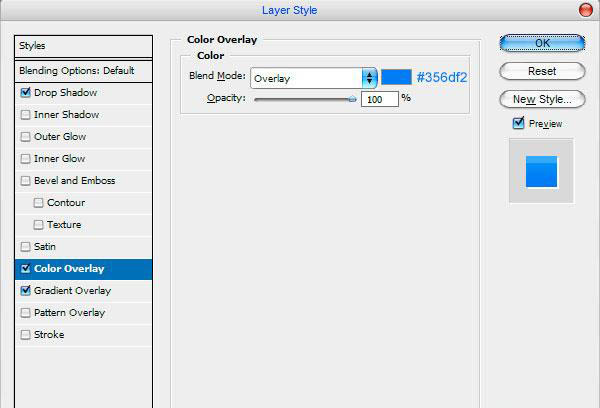Select Blending Options: Default

pyautogui.click(x=83, y=71)
